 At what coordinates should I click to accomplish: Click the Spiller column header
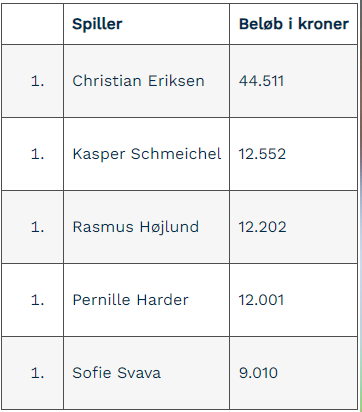[x=146, y=24]
